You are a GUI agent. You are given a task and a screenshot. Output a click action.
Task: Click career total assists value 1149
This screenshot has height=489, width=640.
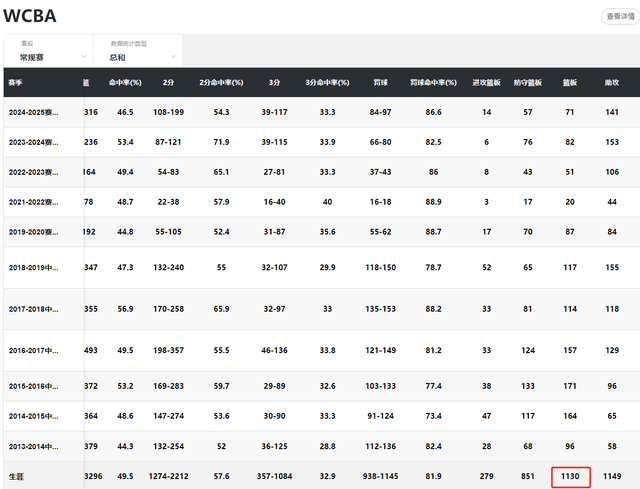pyautogui.click(x=612, y=476)
